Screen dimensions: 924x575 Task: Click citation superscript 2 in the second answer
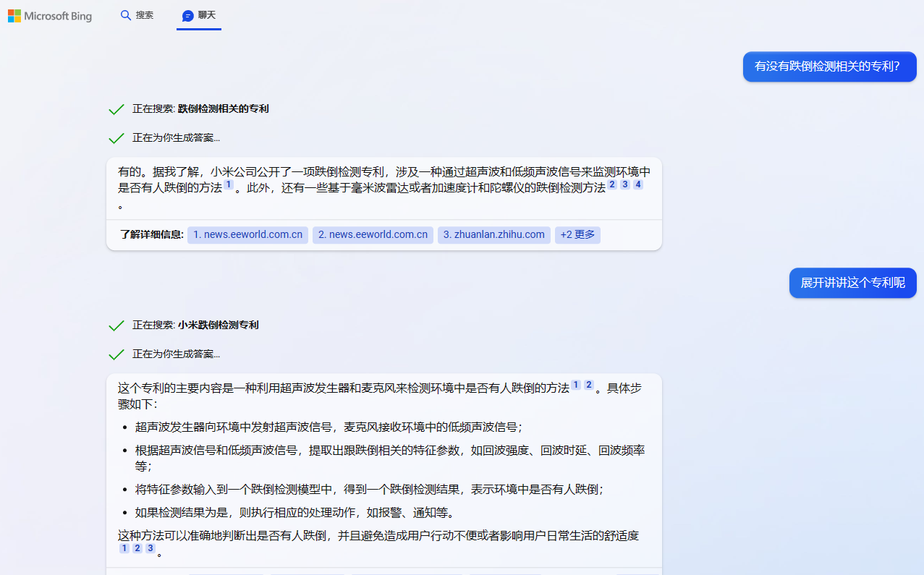(x=588, y=385)
